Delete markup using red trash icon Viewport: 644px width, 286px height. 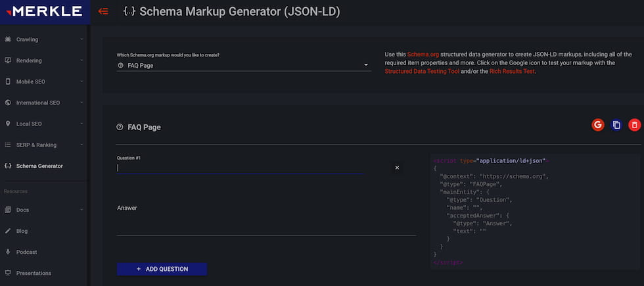[635, 125]
